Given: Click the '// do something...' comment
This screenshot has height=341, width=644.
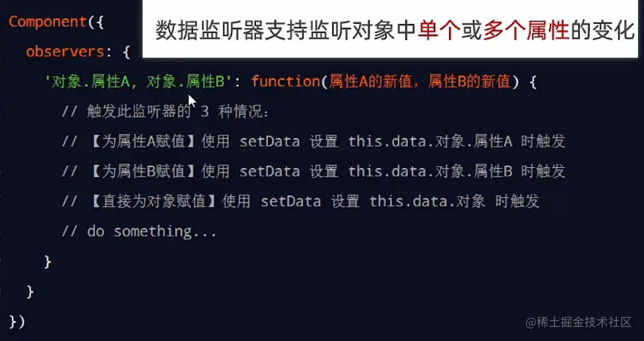Looking at the screenshot, I should click(x=139, y=231).
